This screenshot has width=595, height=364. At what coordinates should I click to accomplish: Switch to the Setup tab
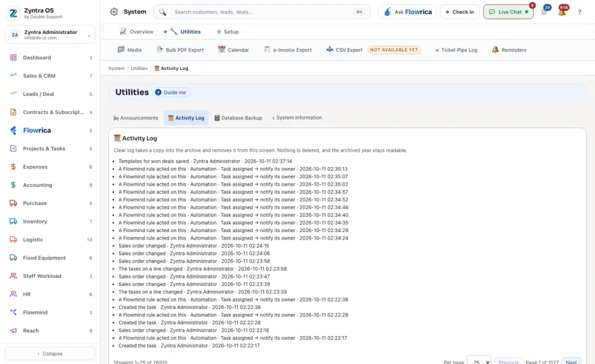pyautogui.click(x=227, y=32)
